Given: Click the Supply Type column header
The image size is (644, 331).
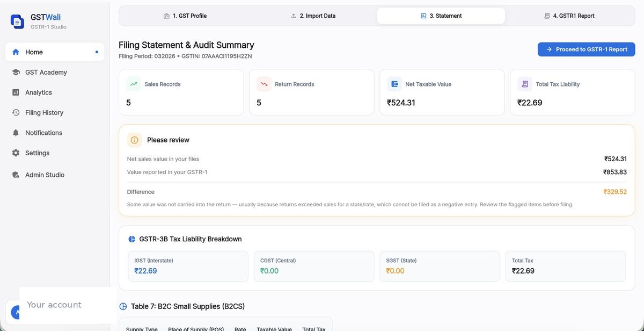Looking at the screenshot, I should 142,329.
